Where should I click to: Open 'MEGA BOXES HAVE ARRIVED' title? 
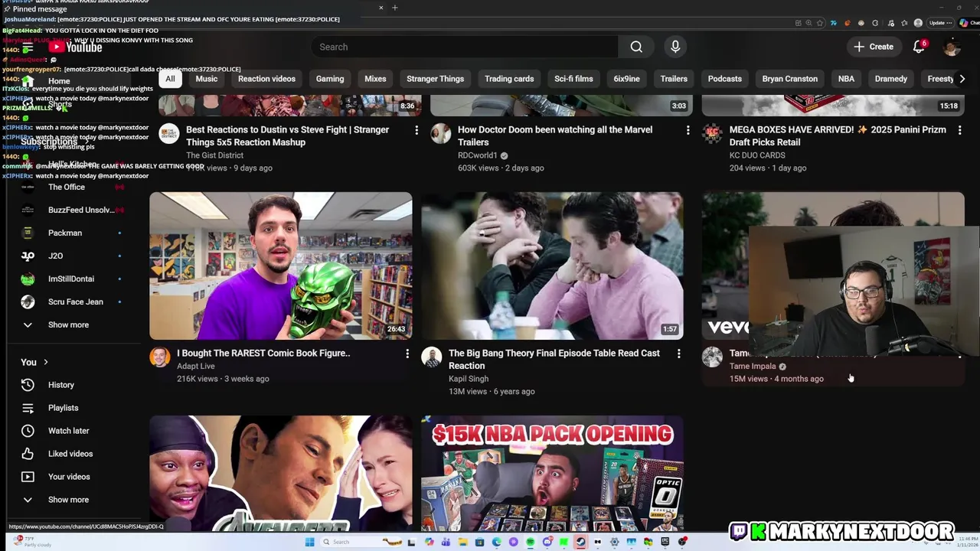(838, 135)
